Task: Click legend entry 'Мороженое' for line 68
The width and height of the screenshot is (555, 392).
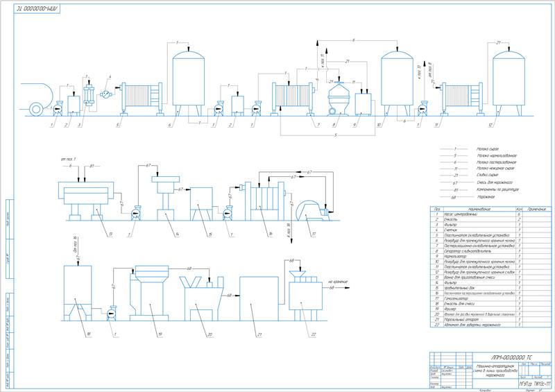Action: pyautogui.click(x=486, y=197)
